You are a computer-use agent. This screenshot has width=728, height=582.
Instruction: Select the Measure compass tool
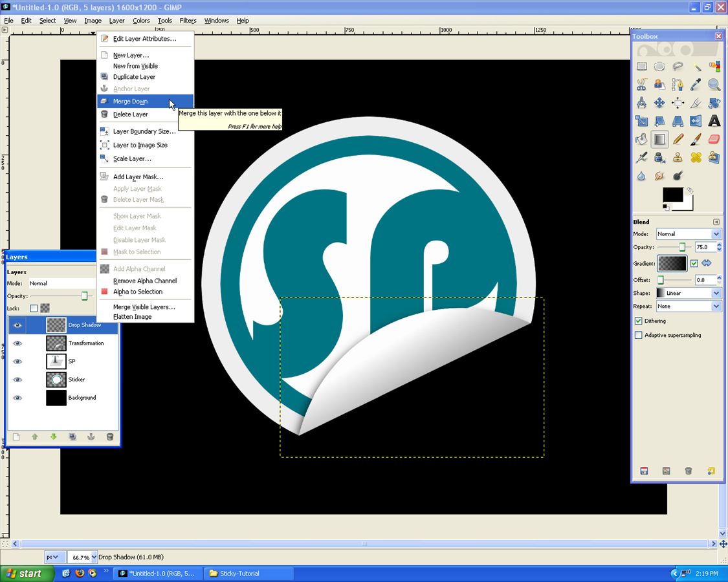pos(642,103)
